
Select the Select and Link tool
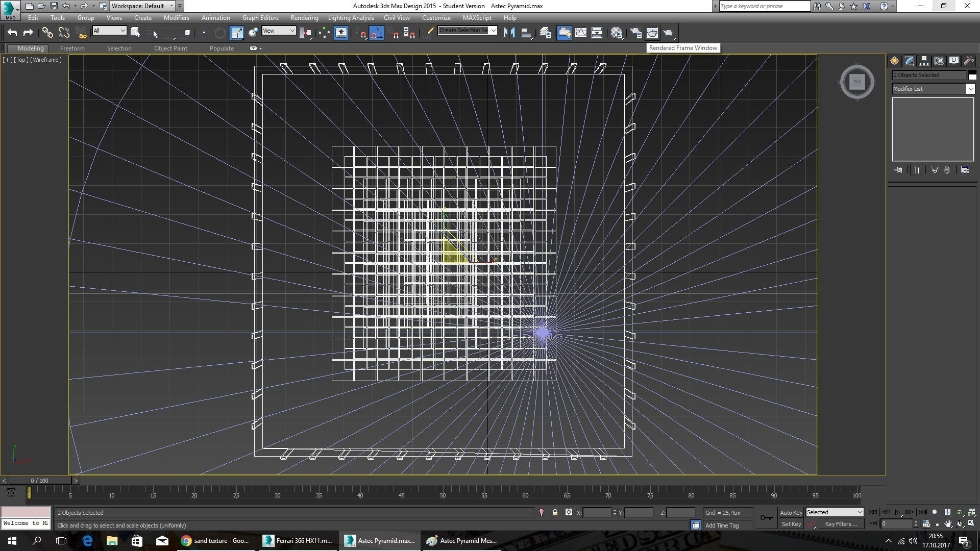coord(47,33)
